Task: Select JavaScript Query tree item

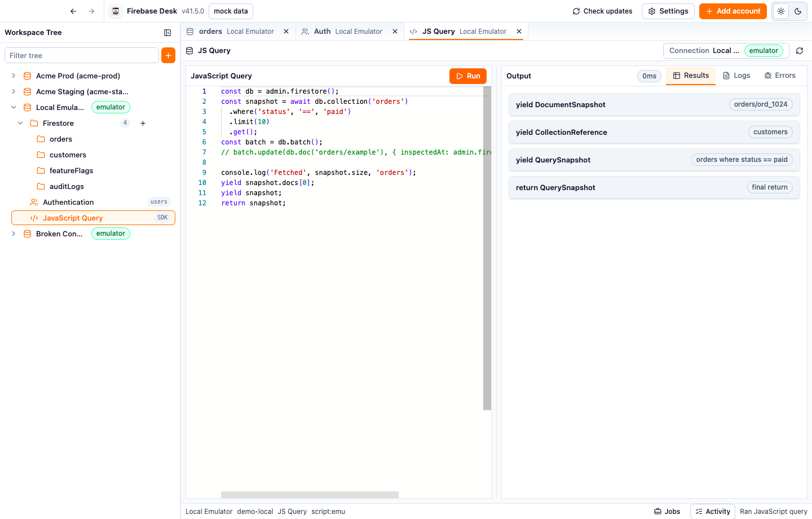Action: tap(93, 218)
